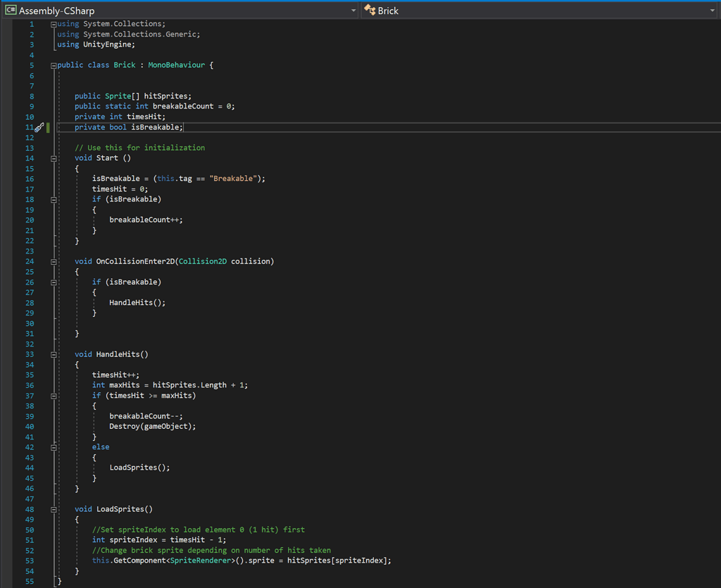
Task: Click 'Destroy(gameObject);' on line 40
Action: coord(152,426)
